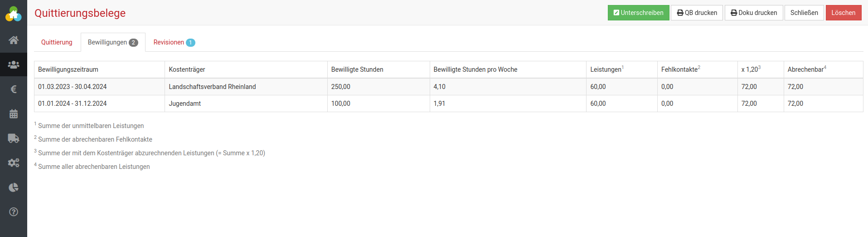Open the Euro billing sidebar icon
Image resolution: width=868 pixels, height=237 pixels.
(14, 89)
